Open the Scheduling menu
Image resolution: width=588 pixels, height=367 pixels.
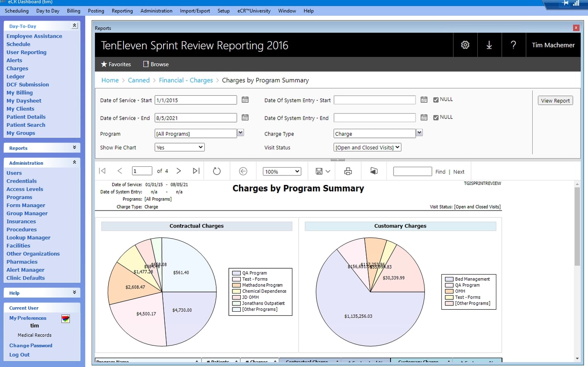pyautogui.click(x=17, y=11)
